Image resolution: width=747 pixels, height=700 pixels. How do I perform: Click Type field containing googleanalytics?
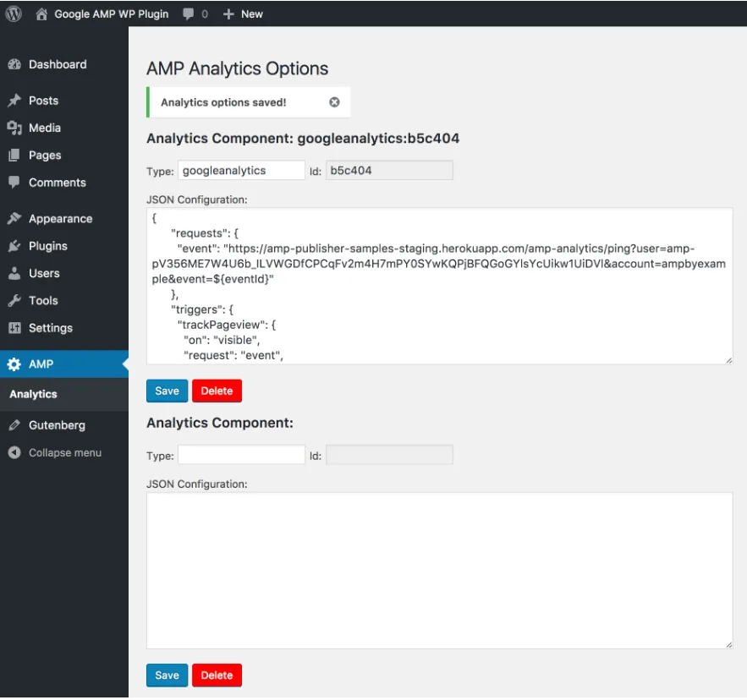[x=242, y=171]
